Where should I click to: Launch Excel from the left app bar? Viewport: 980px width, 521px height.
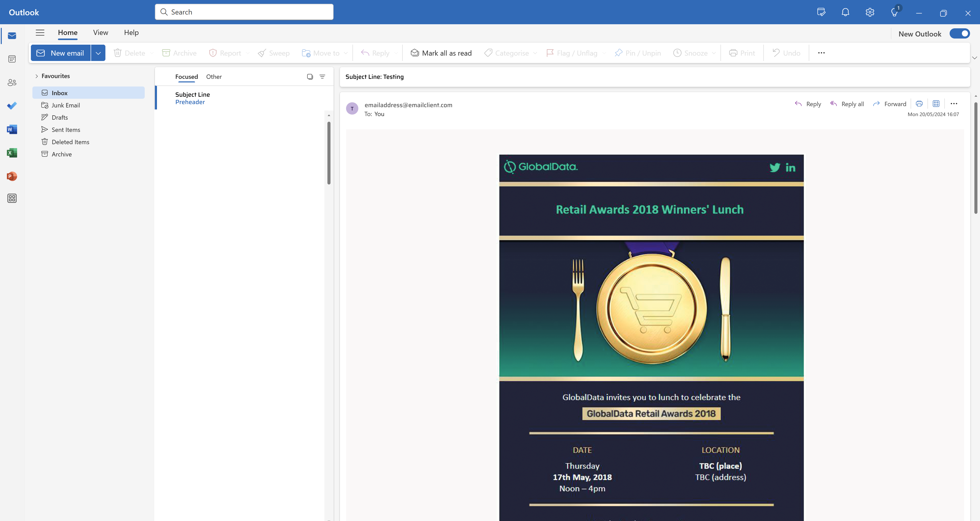coord(12,153)
